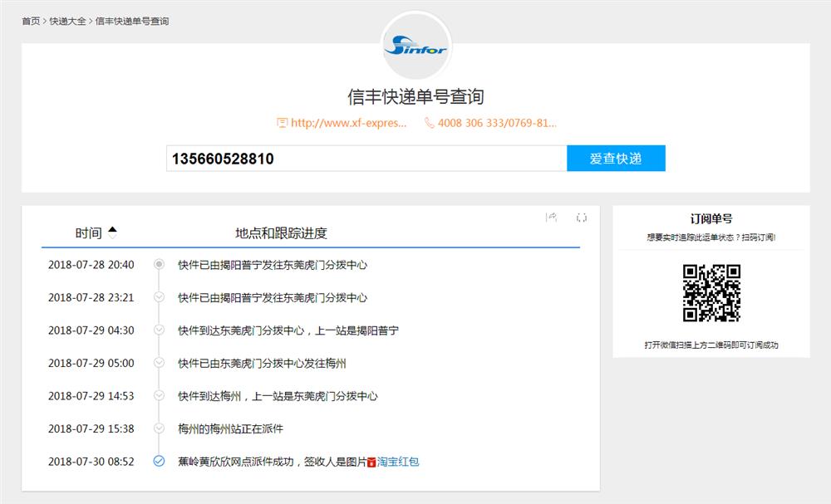Click the 信丰快递单号查询 page title
Image resolution: width=831 pixels, height=504 pixels.
point(416,97)
